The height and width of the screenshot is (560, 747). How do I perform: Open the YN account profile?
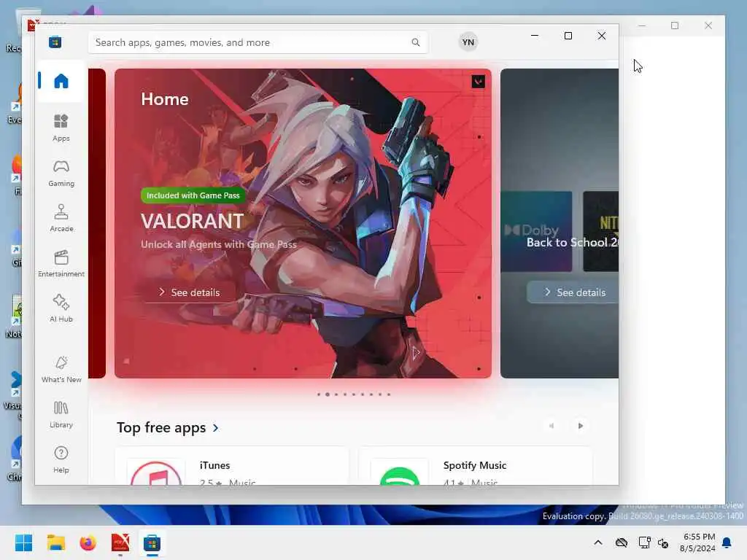pyautogui.click(x=468, y=42)
